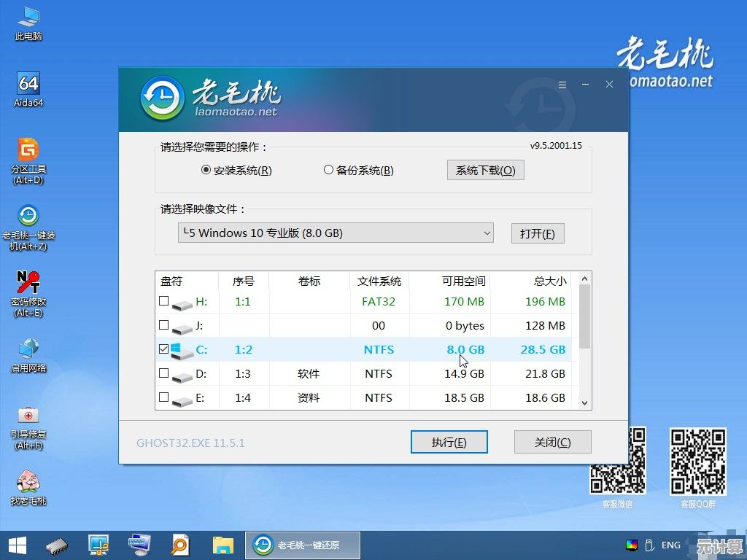The image size is (747, 560).
Task: Click the 启用网络 desktop icon
Action: 28,349
